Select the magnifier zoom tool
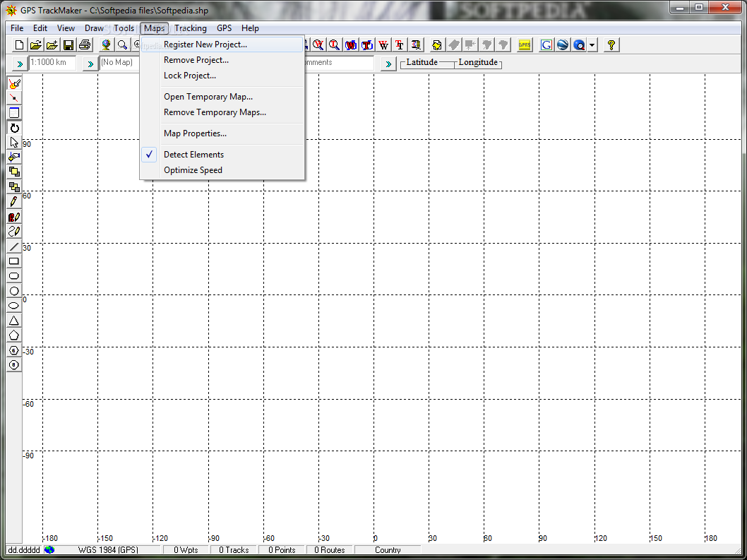The image size is (747, 560). coord(122,44)
